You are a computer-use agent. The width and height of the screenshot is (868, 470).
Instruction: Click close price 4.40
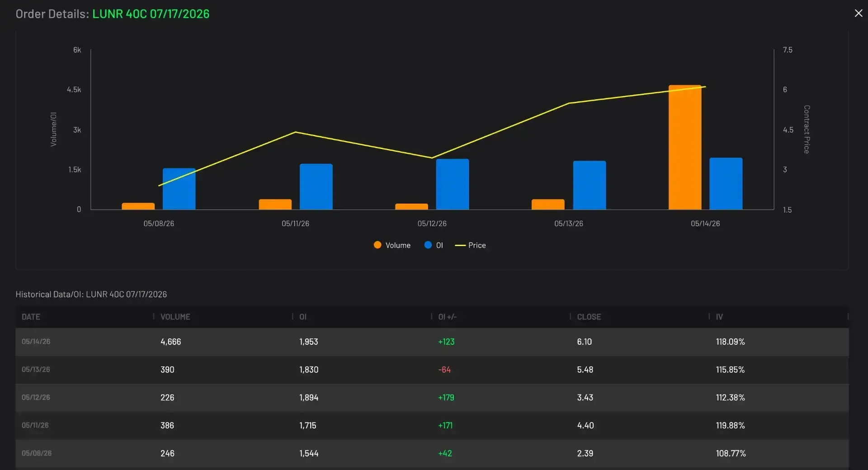(x=585, y=426)
